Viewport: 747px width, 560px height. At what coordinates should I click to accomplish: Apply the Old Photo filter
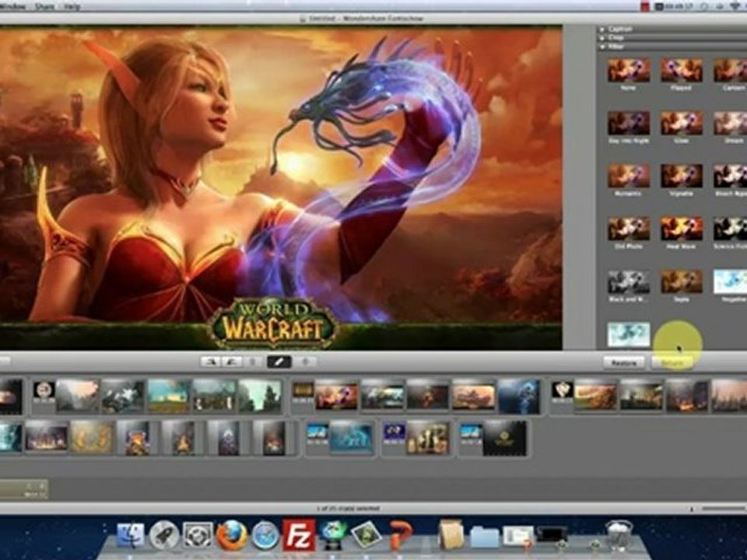[x=629, y=229]
